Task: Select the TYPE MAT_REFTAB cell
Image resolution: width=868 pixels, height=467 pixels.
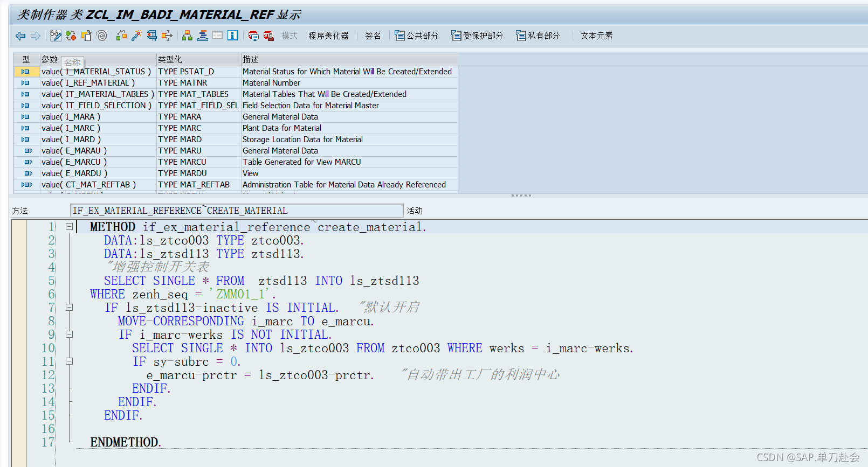Action: click(x=198, y=185)
